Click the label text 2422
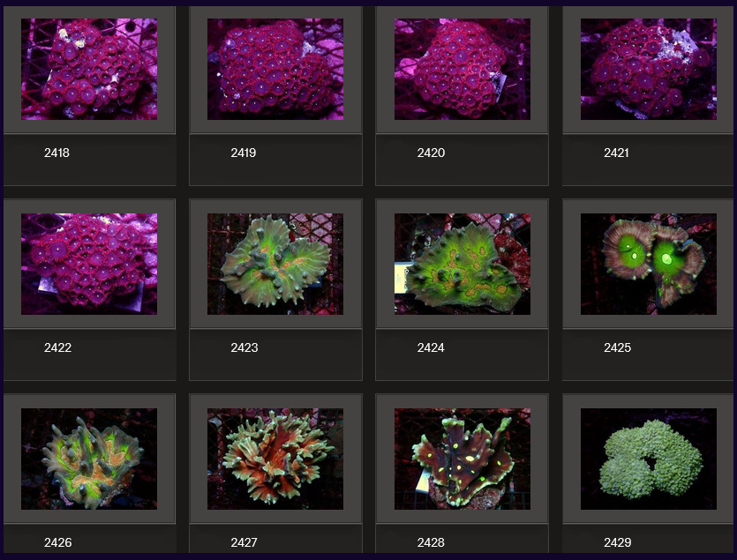The image size is (737, 560). coord(58,347)
